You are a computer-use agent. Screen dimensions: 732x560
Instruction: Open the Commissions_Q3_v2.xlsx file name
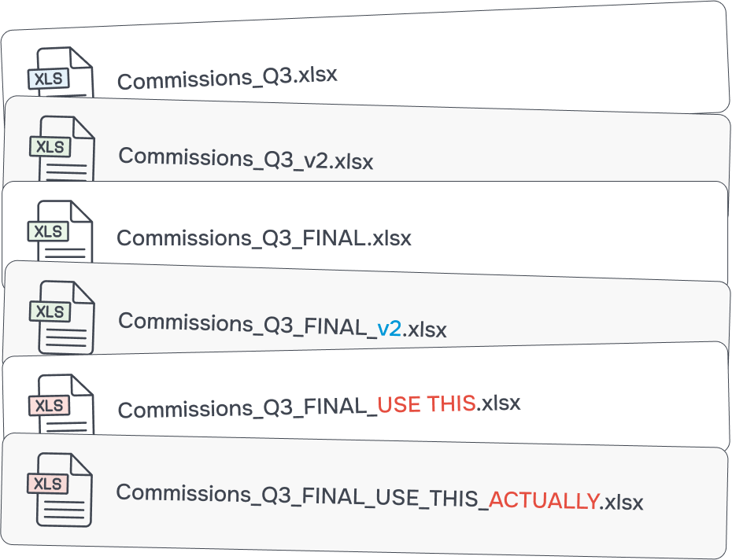pyautogui.click(x=246, y=159)
